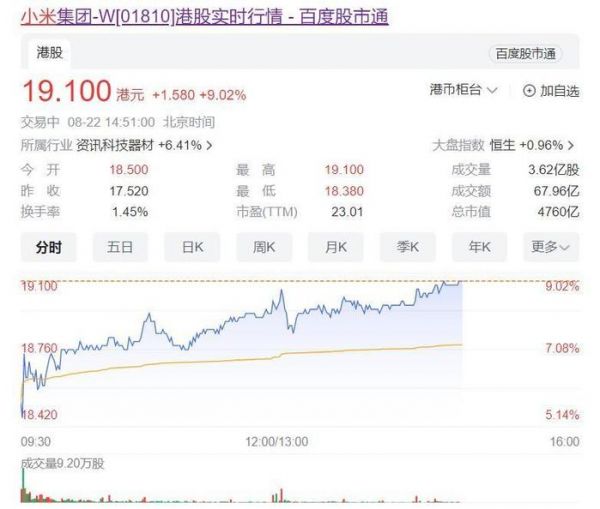Click the 百度股市通 button
This screenshot has width=600, height=509.
pos(523,54)
